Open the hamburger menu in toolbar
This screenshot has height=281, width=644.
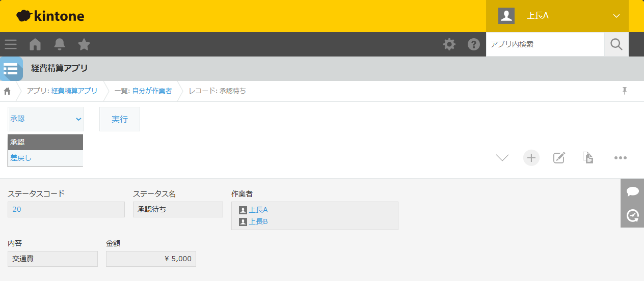click(11, 44)
